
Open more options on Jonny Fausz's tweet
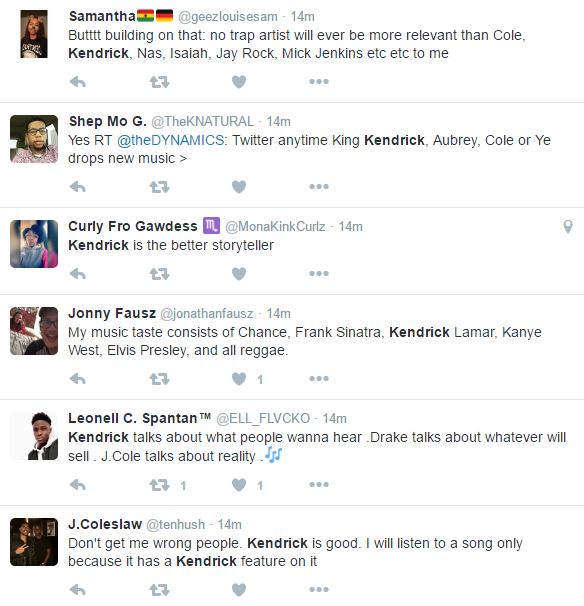(x=319, y=378)
